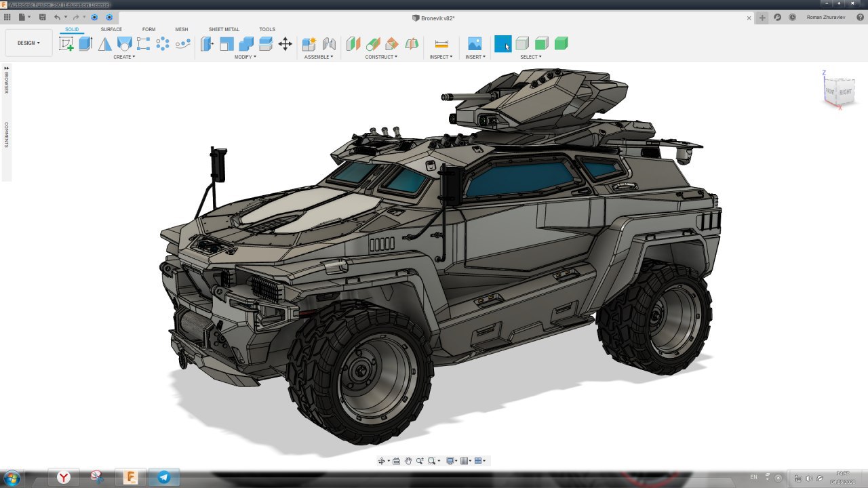Select the Hole tool
This screenshot has width=868, height=488.
[124, 44]
